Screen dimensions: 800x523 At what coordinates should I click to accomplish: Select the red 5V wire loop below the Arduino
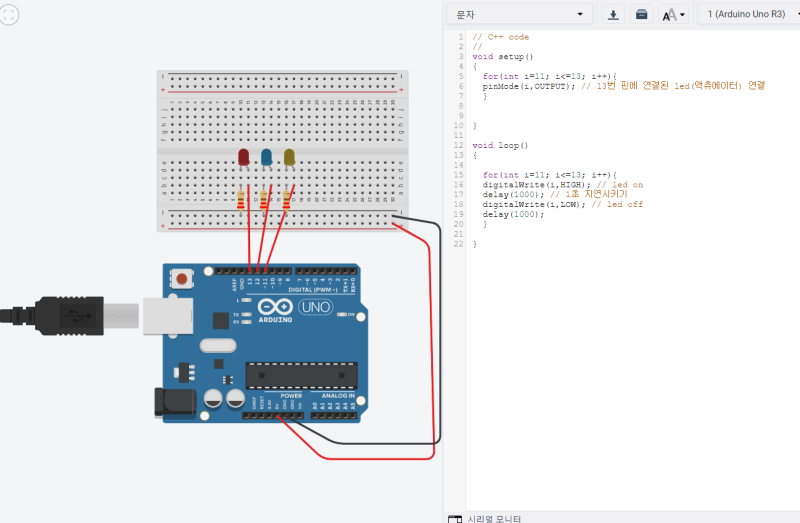378,458
